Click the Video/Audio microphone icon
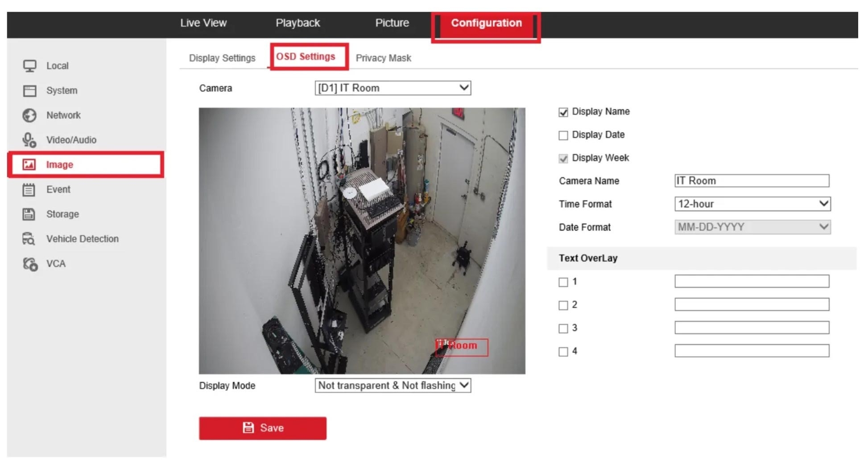Image resolution: width=868 pixels, height=467 pixels. pyautogui.click(x=29, y=140)
